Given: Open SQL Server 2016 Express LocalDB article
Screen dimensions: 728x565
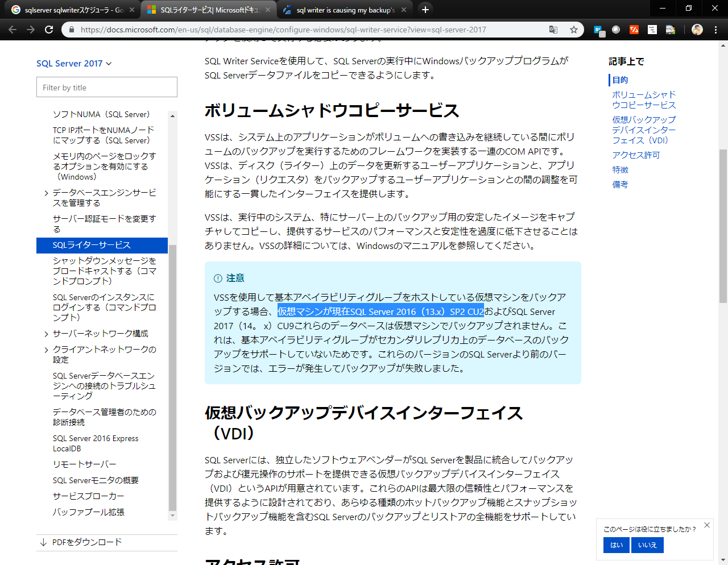Looking at the screenshot, I should (96, 443).
